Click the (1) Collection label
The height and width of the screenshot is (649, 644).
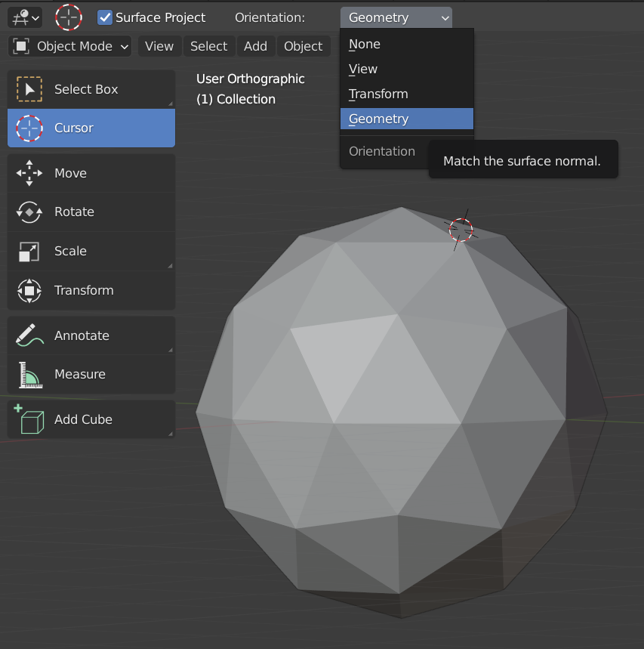pyautogui.click(x=236, y=99)
